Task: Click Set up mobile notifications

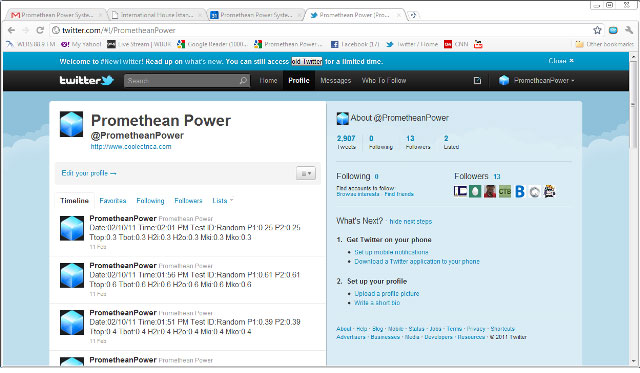Action: (391, 252)
